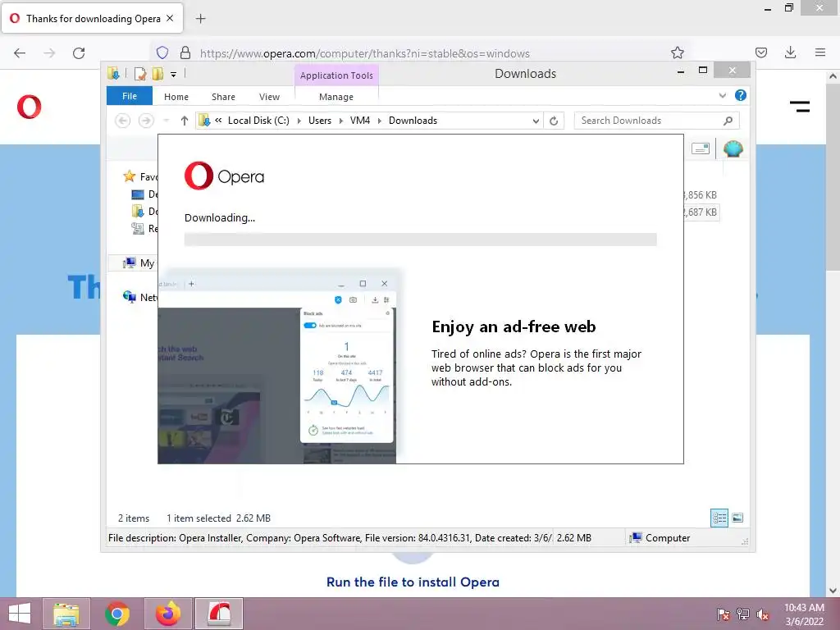This screenshot has width=840, height=630.
Task: Click the '2,687 KB' size cell
Action: click(702, 212)
